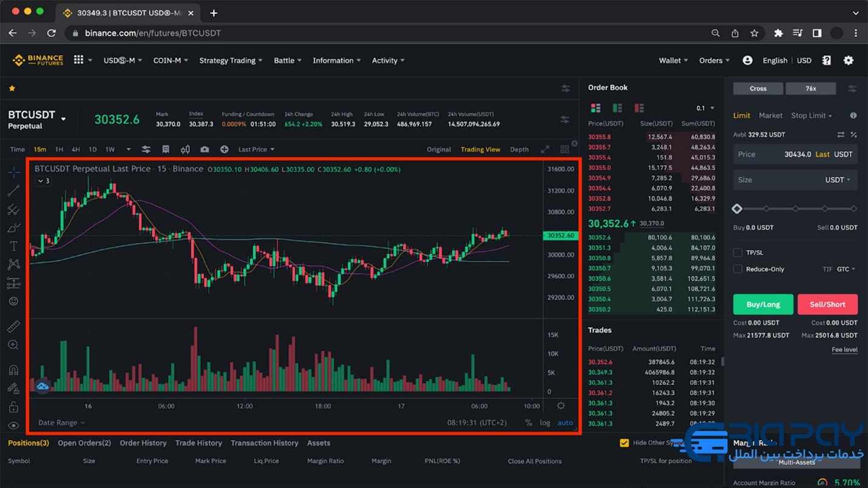Screen dimensions: 868x488
Task: Click the add plus circle icon
Action: click(x=224, y=149)
